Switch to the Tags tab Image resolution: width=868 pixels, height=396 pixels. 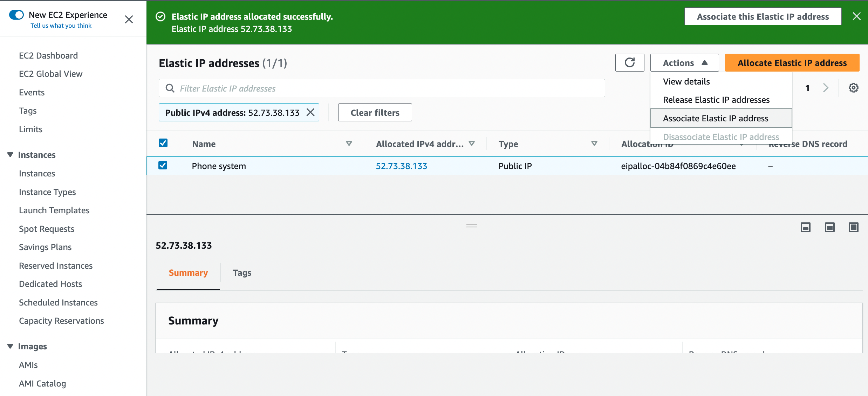242,273
